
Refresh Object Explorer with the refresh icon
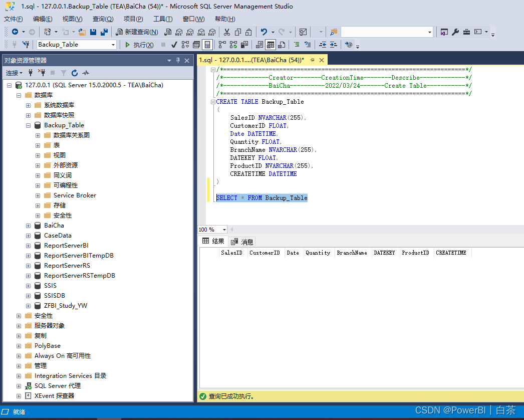click(x=75, y=73)
